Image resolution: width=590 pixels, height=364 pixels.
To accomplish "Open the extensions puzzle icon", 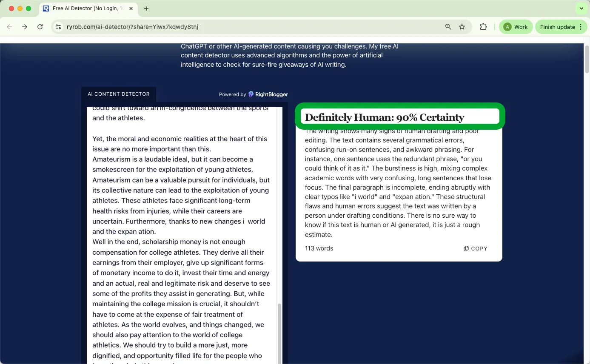I will tap(483, 27).
